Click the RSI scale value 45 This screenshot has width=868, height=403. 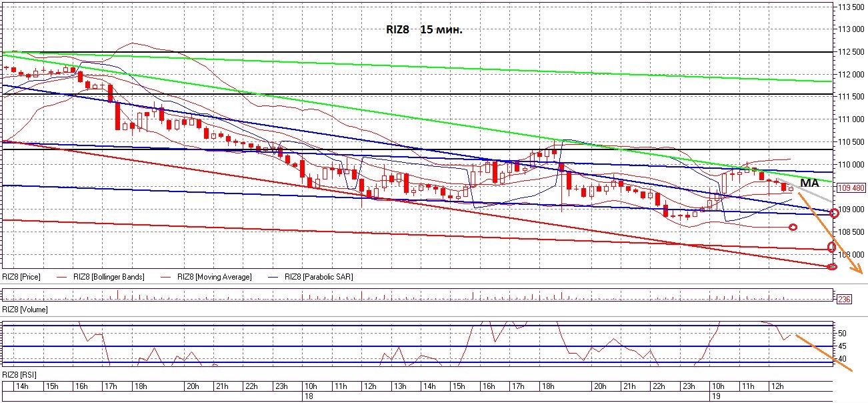point(842,346)
